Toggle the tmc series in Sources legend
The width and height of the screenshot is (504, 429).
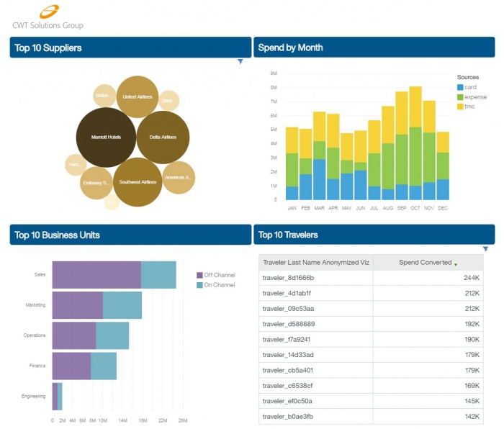pyautogui.click(x=469, y=107)
